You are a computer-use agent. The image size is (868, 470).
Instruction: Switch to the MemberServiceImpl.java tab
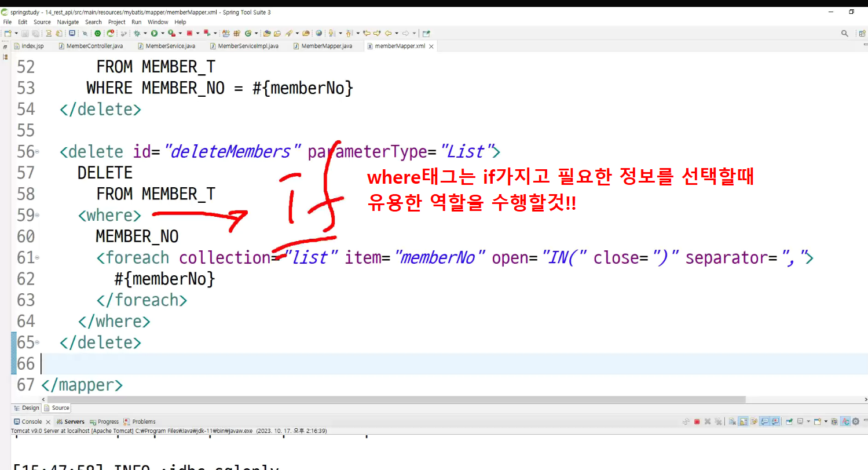tap(244, 46)
